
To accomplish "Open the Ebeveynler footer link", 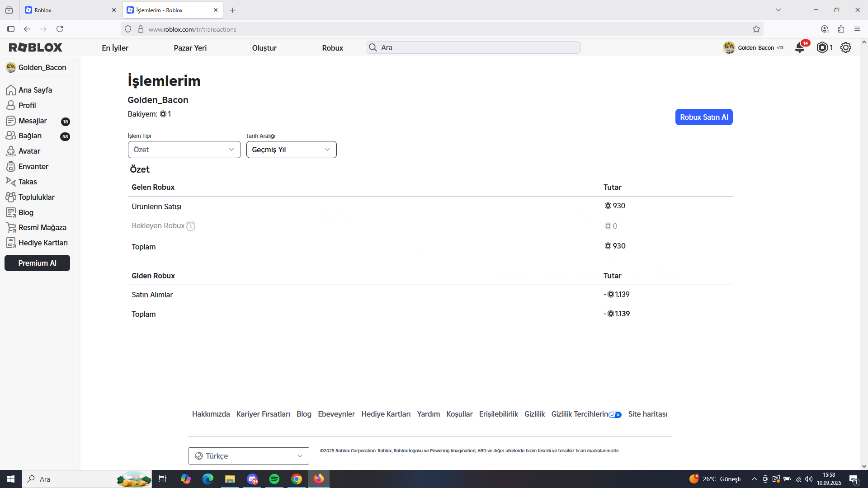I will click(336, 414).
